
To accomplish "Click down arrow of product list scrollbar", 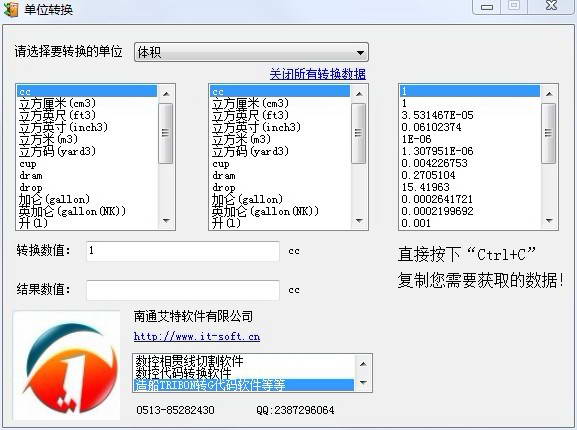I will tap(363, 383).
